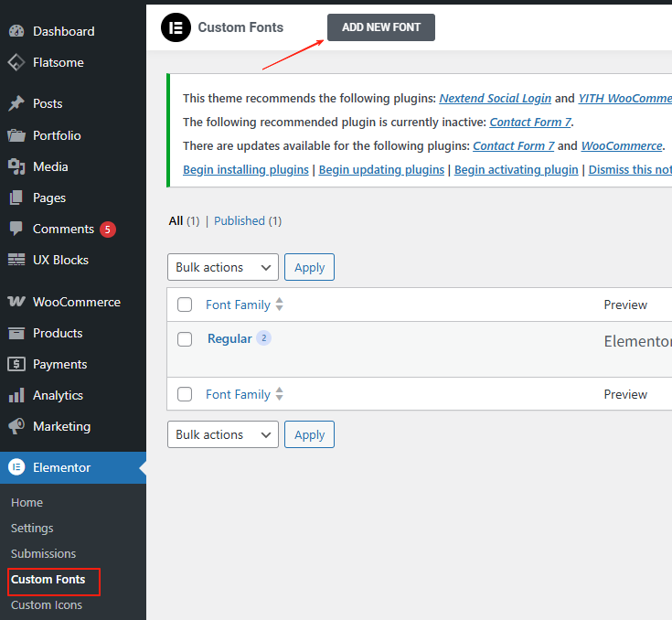
Task: Click the Elementor logo icon in header
Action: click(x=176, y=27)
